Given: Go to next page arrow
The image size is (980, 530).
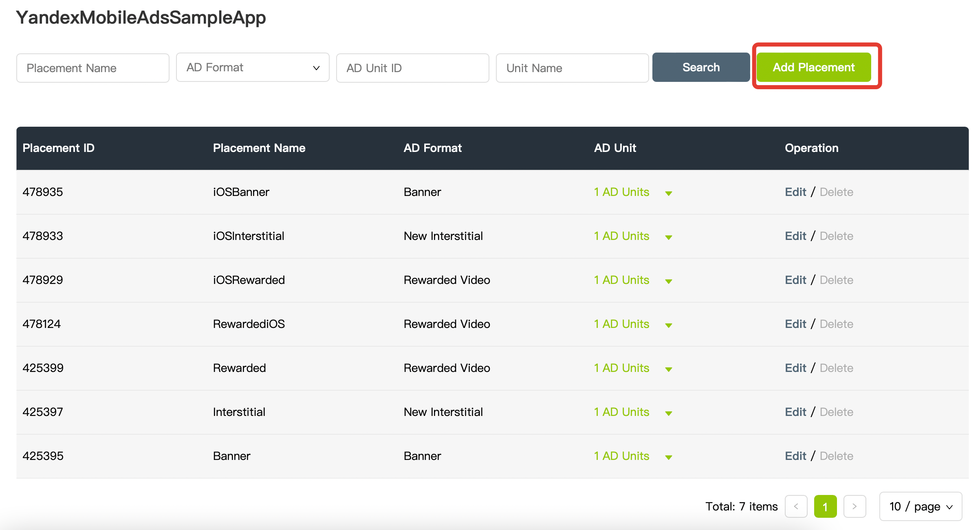Looking at the screenshot, I should click(854, 506).
